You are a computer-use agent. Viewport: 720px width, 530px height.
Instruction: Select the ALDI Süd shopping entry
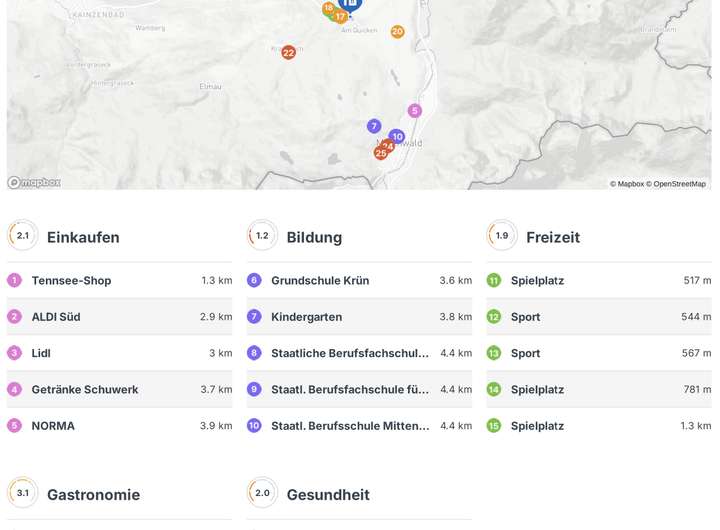[x=119, y=317]
